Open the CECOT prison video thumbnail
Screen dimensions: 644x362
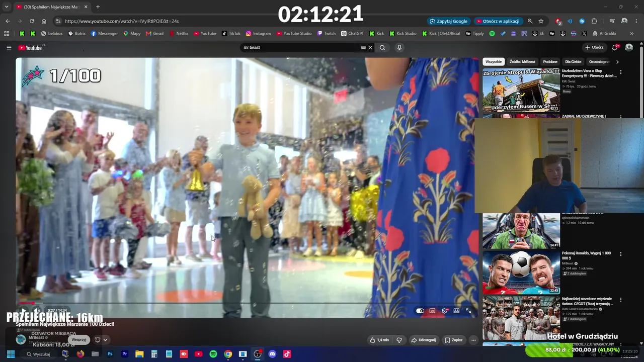pyautogui.click(x=521, y=318)
